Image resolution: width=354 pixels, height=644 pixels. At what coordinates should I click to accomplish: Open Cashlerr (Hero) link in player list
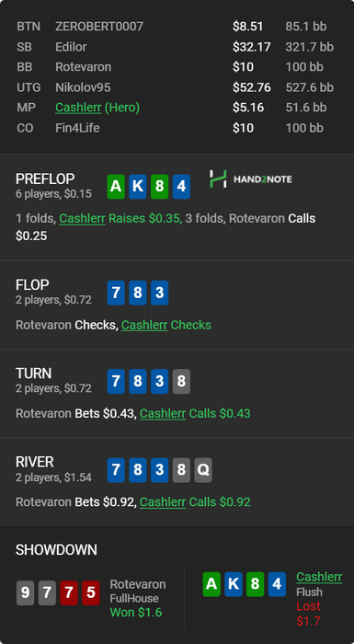click(x=97, y=108)
